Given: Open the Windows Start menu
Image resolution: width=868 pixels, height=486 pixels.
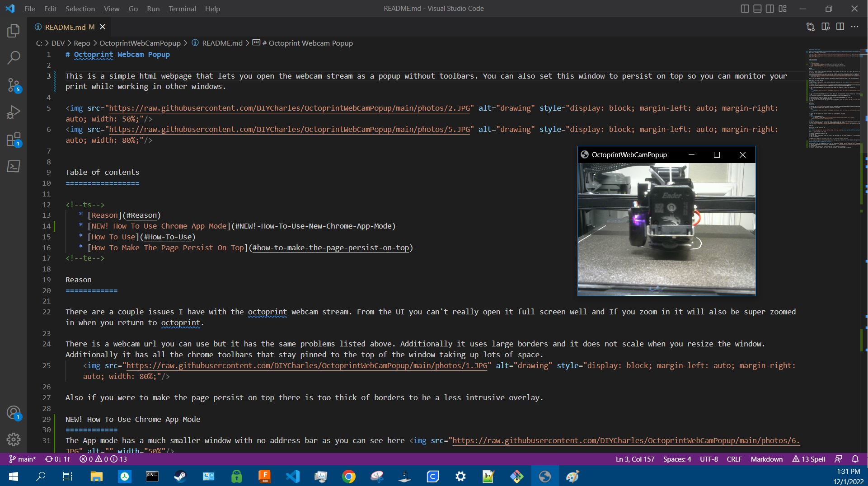Looking at the screenshot, I should click(x=13, y=476).
